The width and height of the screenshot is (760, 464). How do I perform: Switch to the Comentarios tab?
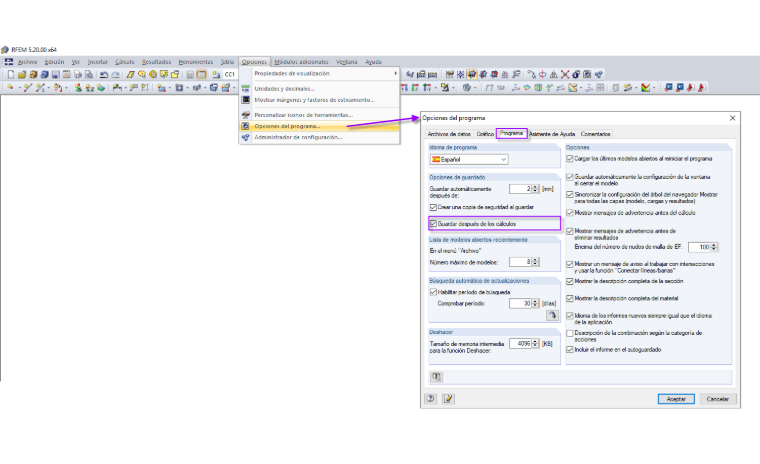coord(595,134)
